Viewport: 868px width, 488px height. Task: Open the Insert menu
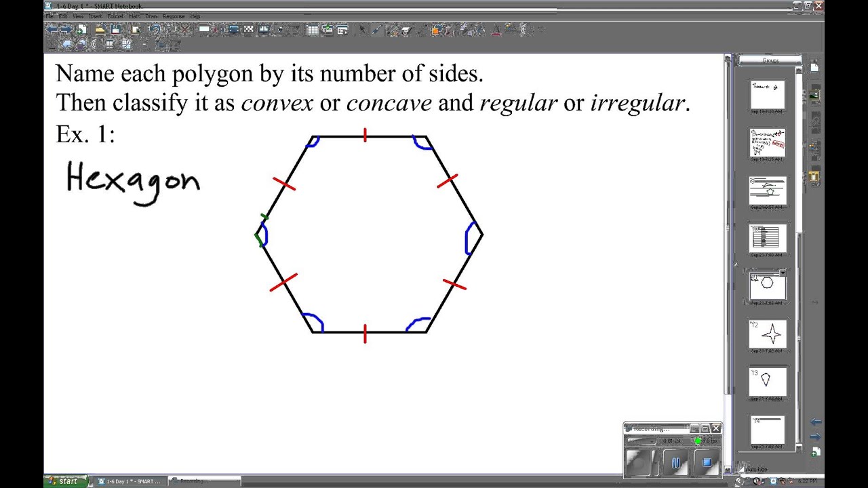point(95,16)
